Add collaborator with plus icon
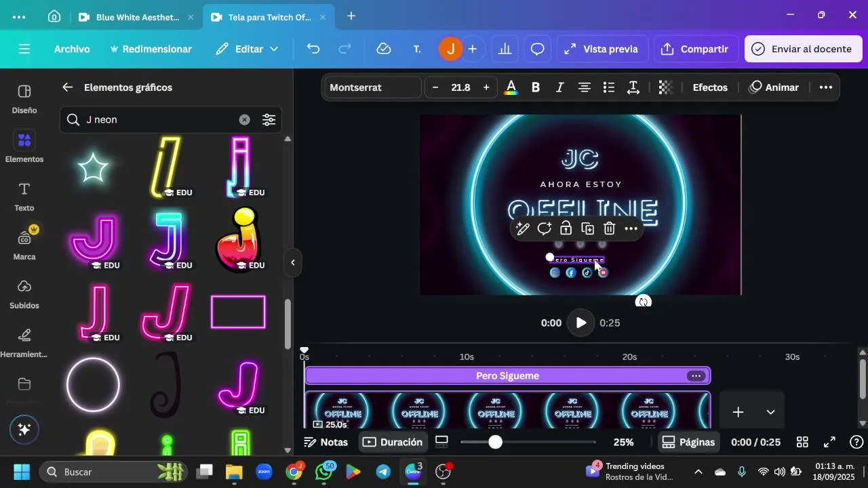This screenshot has height=488, width=868. [x=473, y=49]
